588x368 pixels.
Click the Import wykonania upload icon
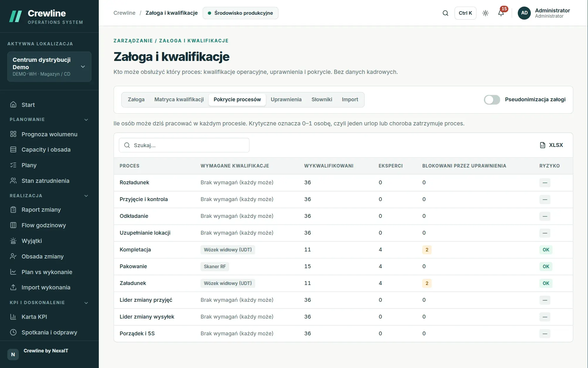click(13, 287)
